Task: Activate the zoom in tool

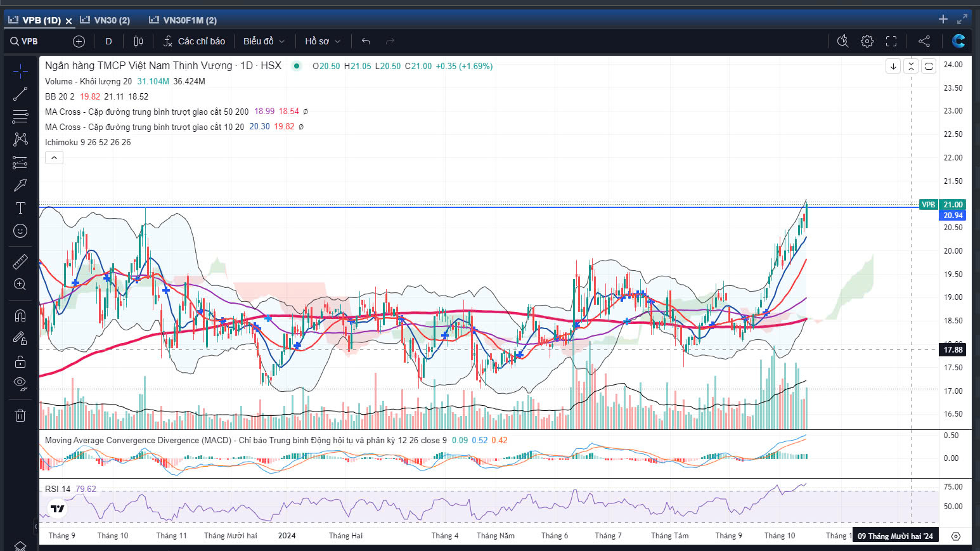Action: click(x=20, y=284)
